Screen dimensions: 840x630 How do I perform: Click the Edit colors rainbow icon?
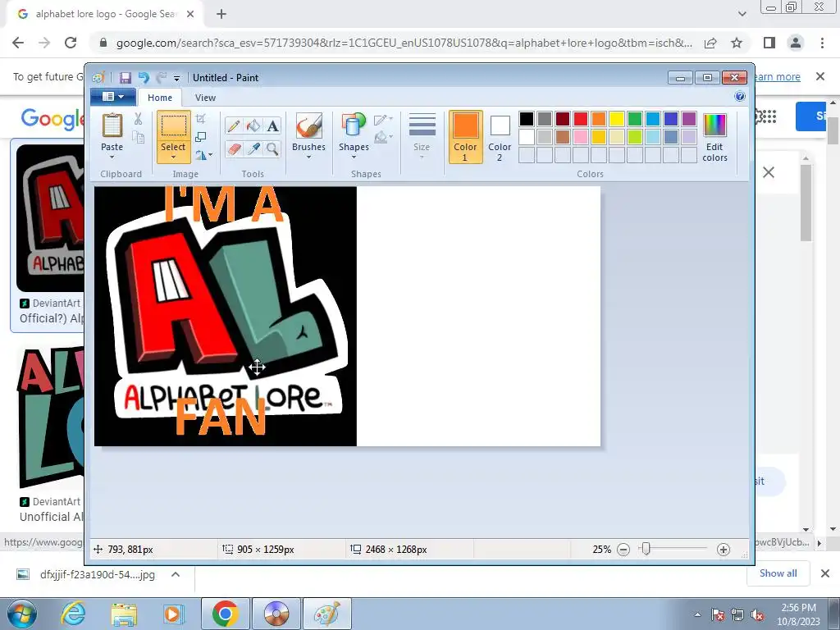point(714,126)
